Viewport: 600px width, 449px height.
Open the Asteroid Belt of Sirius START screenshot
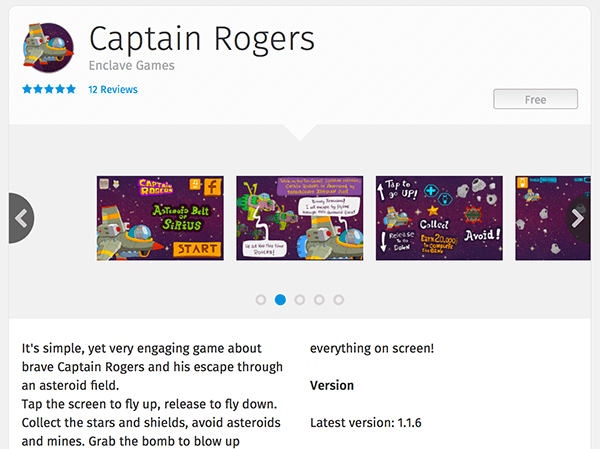pyautogui.click(x=160, y=218)
